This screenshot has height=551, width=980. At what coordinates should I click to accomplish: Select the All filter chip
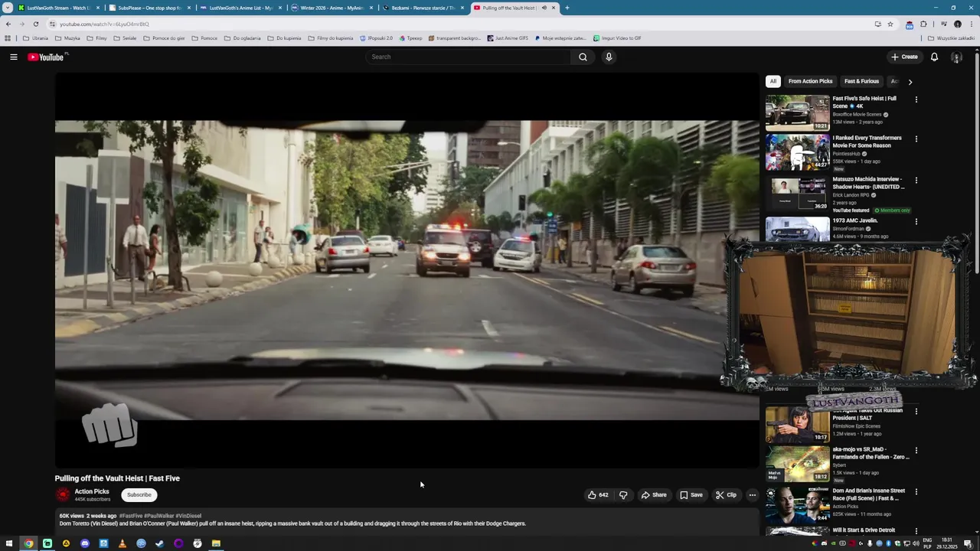(x=773, y=81)
